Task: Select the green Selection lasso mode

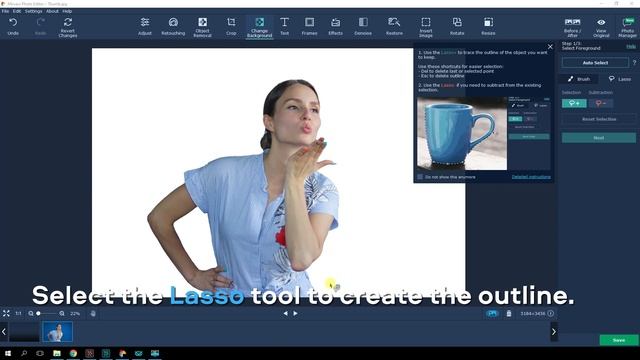Action: tap(574, 103)
